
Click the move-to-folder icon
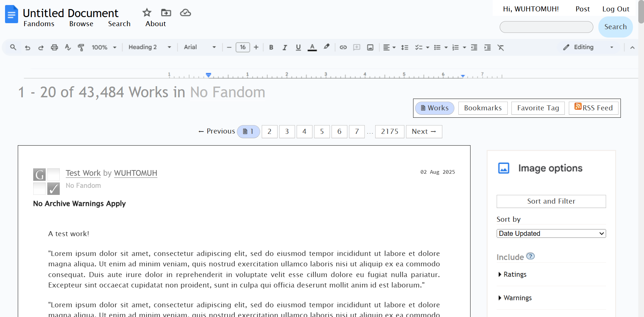tap(166, 13)
